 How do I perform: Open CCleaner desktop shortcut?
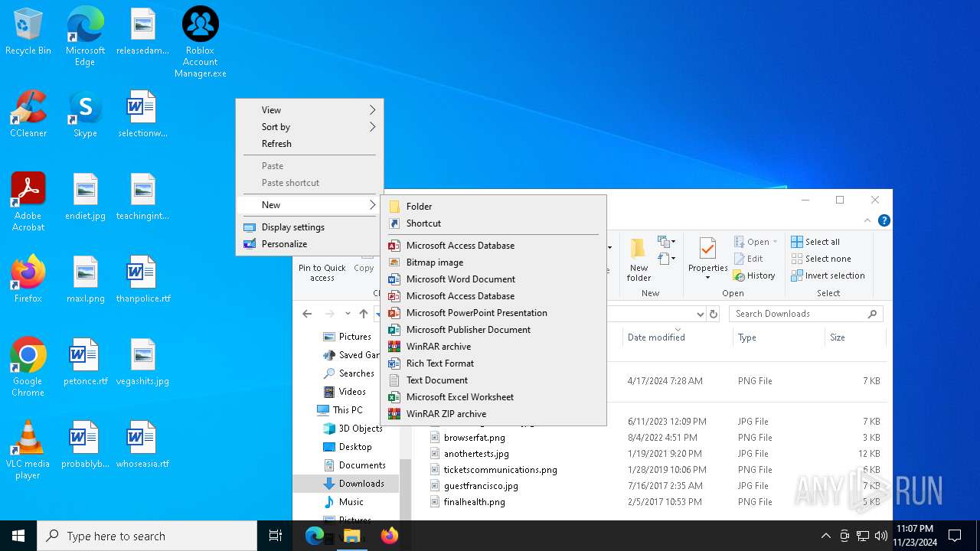tap(28, 114)
